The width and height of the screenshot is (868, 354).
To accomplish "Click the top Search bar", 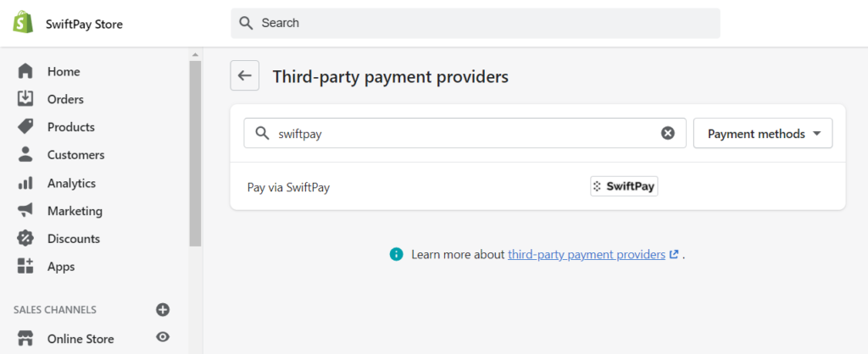I will tap(476, 23).
